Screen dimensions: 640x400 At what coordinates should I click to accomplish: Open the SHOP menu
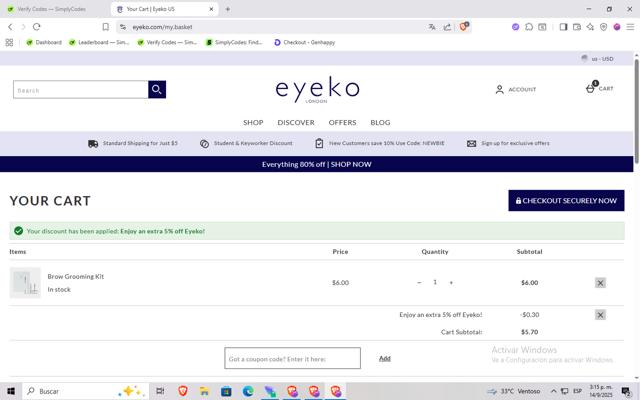click(x=253, y=122)
